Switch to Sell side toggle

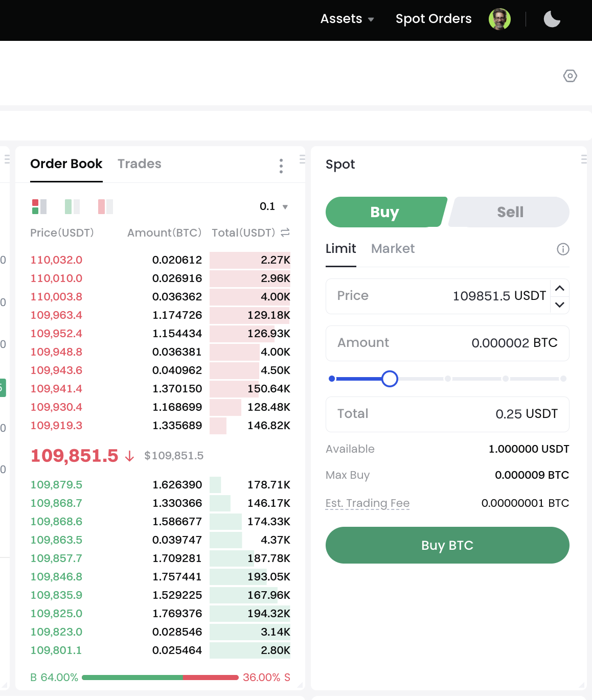point(510,212)
